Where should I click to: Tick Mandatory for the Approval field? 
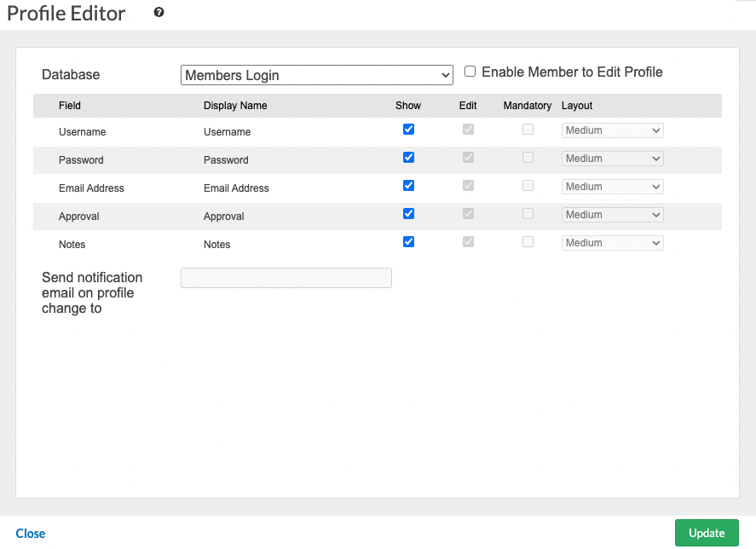tap(528, 214)
